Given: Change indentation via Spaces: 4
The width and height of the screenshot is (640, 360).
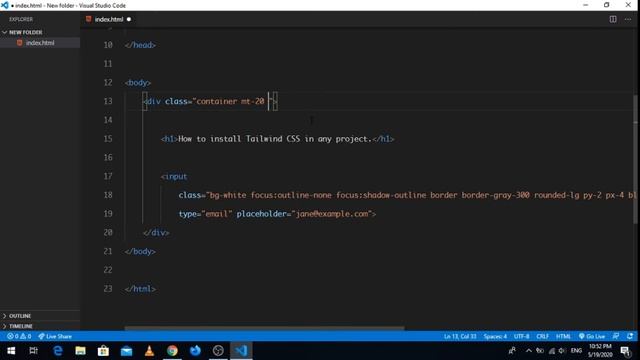Looking at the screenshot, I should tap(495, 336).
